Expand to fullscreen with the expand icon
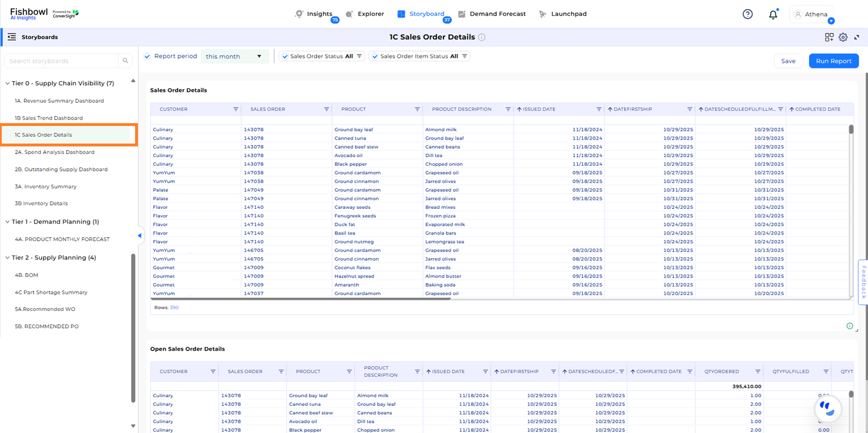 (857, 36)
